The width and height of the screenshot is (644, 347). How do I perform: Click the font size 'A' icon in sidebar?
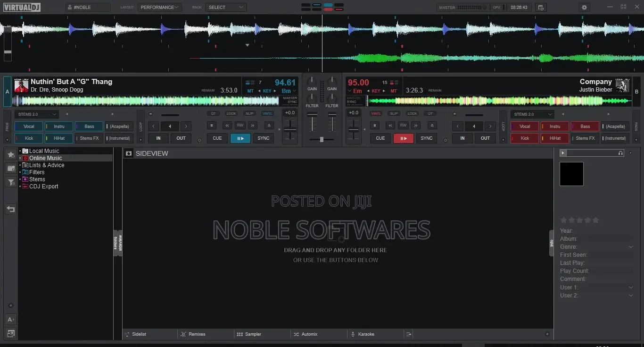click(x=11, y=320)
